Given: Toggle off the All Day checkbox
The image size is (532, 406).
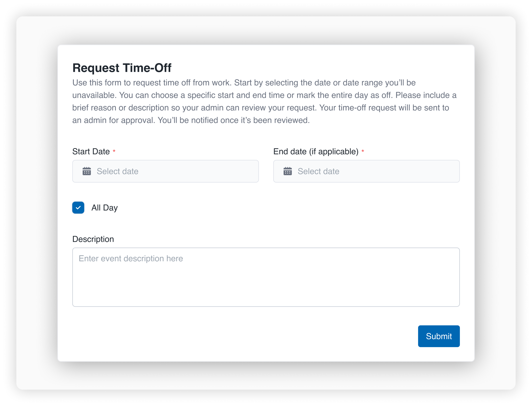Looking at the screenshot, I should pos(78,207).
